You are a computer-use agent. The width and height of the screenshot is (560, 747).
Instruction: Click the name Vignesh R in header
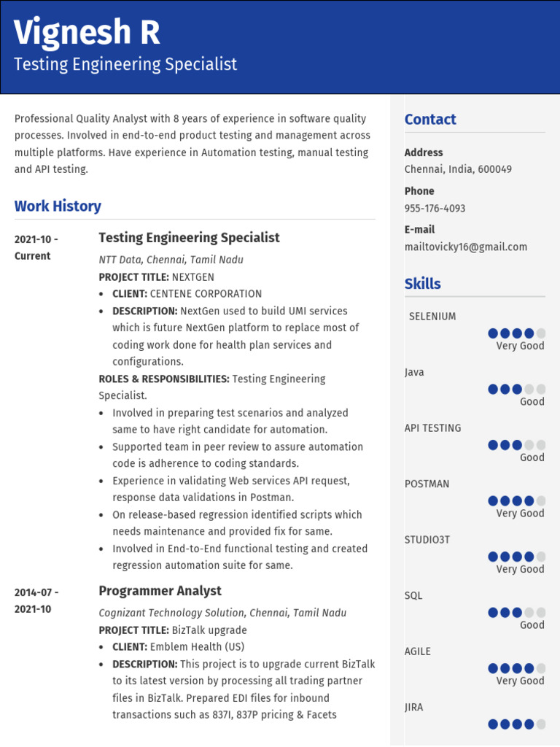pyautogui.click(x=87, y=34)
